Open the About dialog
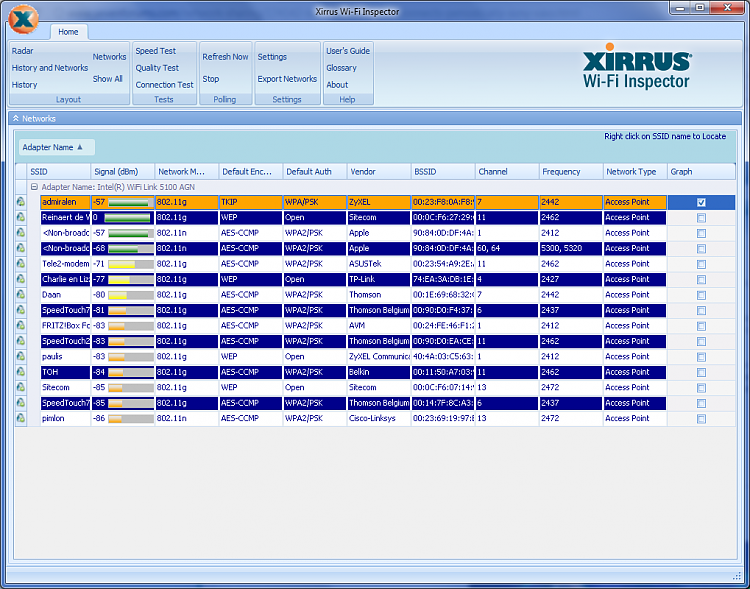750x589 pixels. point(337,85)
